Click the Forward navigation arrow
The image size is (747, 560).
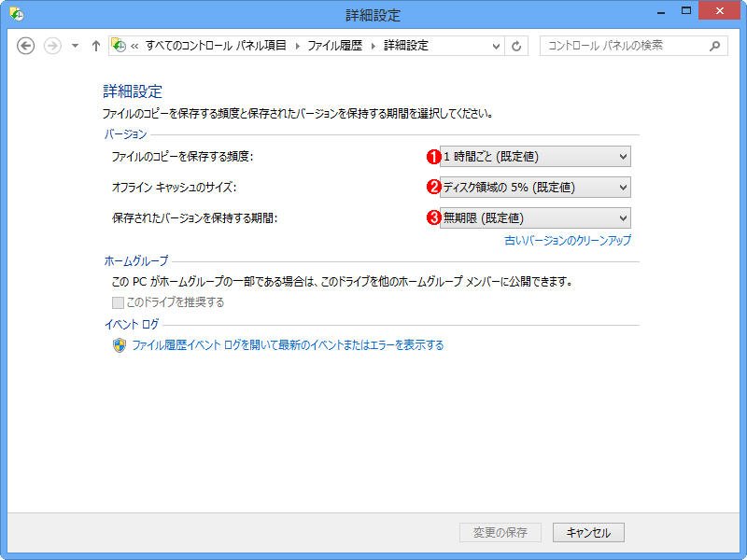pyautogui.click(x=52, y=46)
